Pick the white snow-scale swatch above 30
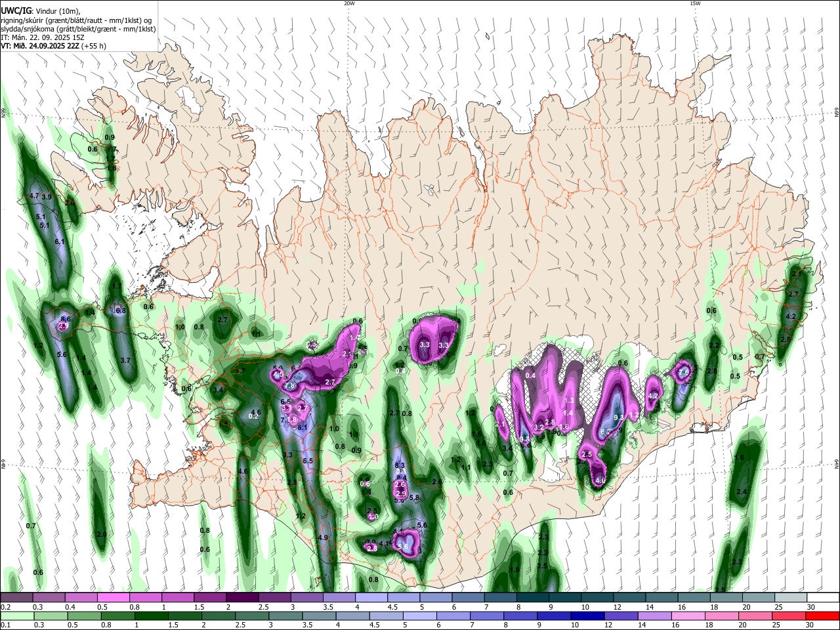 (823, 598)
